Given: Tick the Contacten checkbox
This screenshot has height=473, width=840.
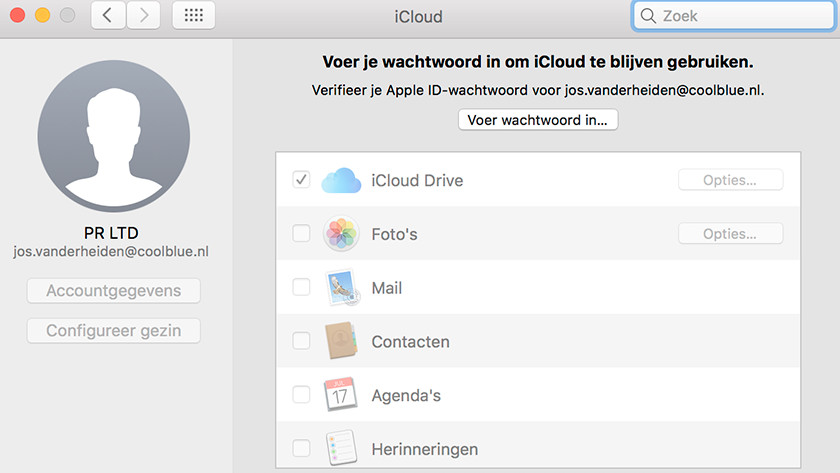Looking at the screenshot, I should coord(301,341).
